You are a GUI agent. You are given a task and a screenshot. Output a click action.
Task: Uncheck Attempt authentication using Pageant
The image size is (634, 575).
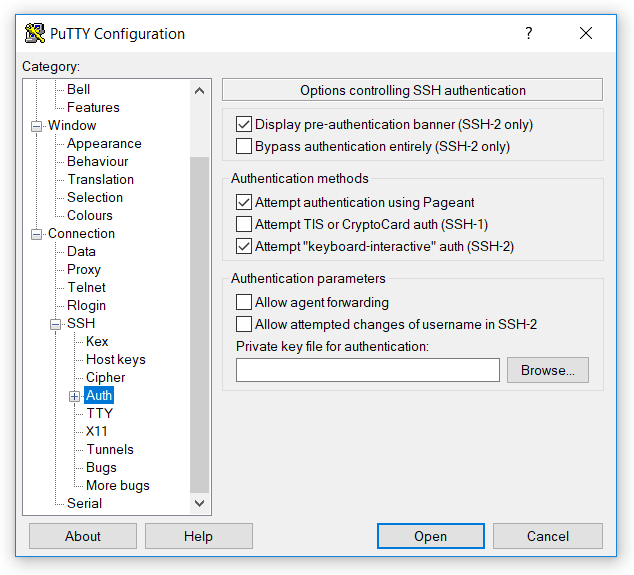[x=243, y=203]
